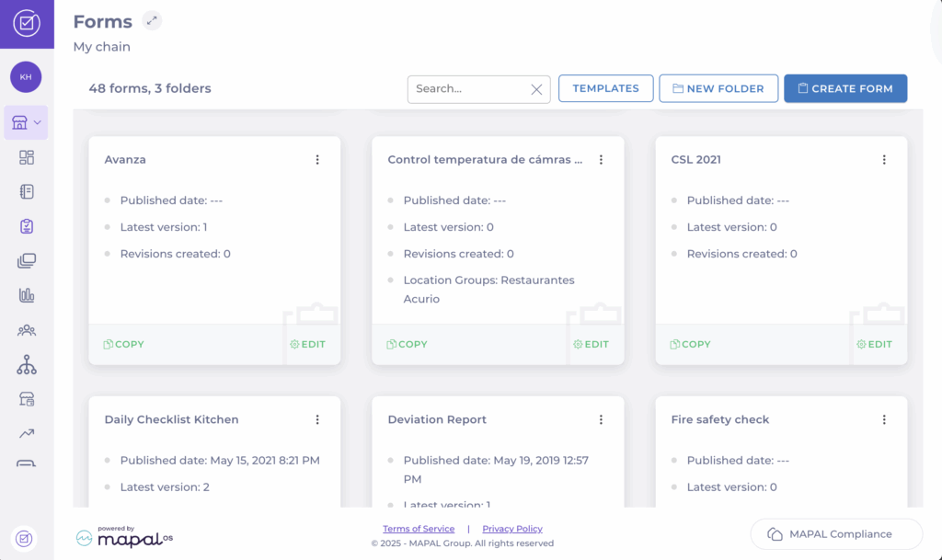Open the three-dot menu on Avanza card
942x560 pixels.
[x=317, y=160]
